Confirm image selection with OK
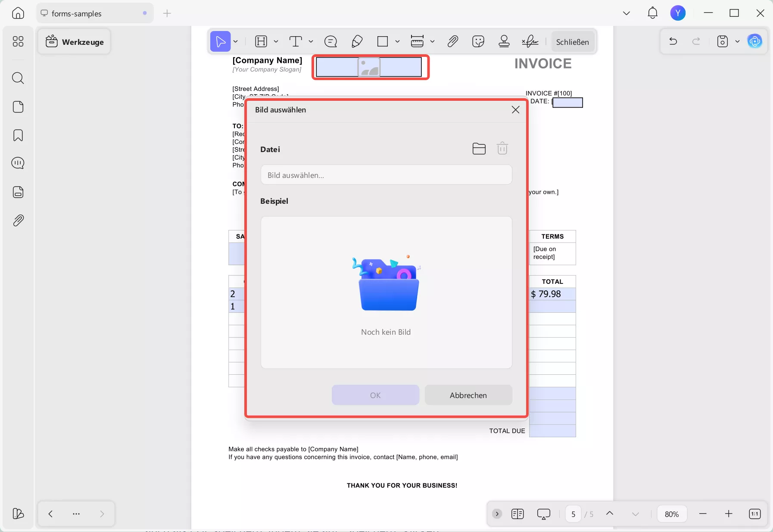Image resolution: width=773 pixels, height=532 pixels. (x=375, y=395)
